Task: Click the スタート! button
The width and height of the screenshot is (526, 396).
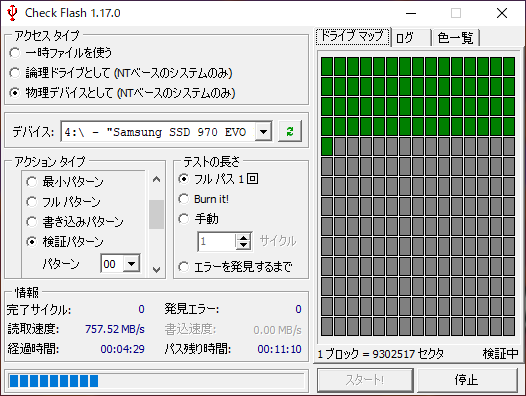Action: (x=365, y=380)
